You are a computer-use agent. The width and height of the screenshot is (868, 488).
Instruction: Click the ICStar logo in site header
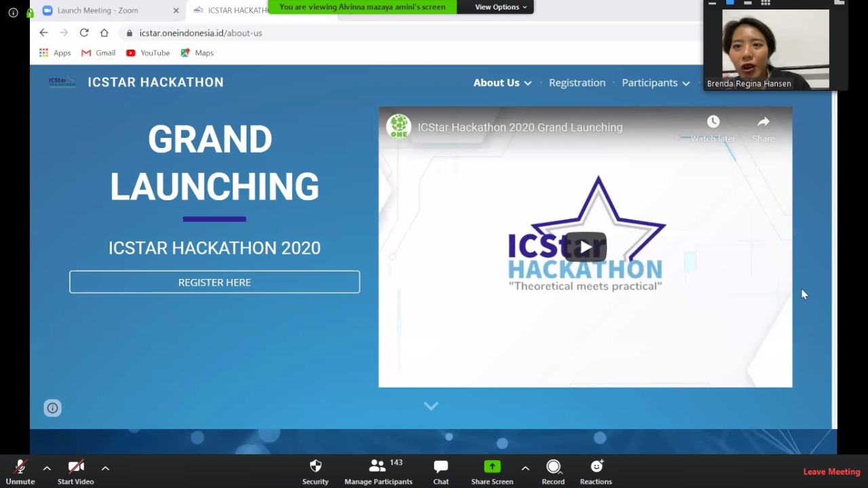point(62,82)
